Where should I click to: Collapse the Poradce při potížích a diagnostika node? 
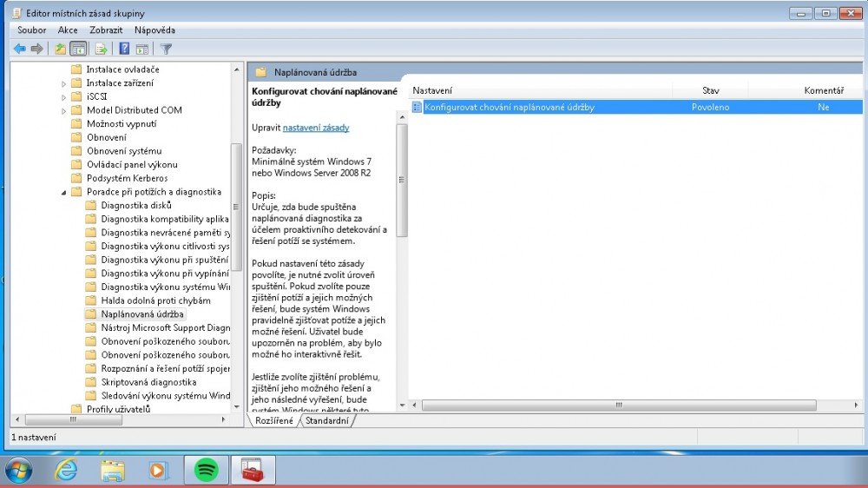64,192
